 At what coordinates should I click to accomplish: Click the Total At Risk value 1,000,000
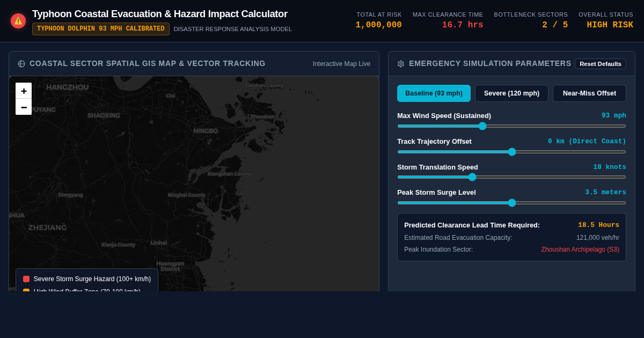[378, 25]
